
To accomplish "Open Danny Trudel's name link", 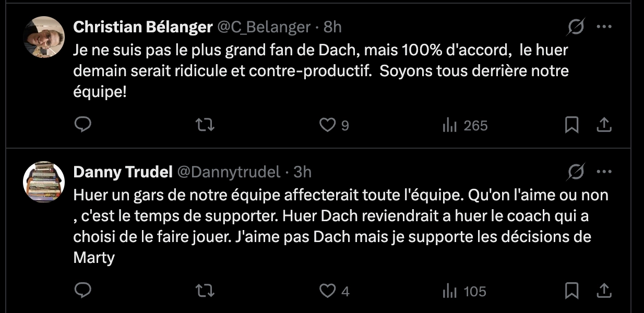I will click(123, 172).
